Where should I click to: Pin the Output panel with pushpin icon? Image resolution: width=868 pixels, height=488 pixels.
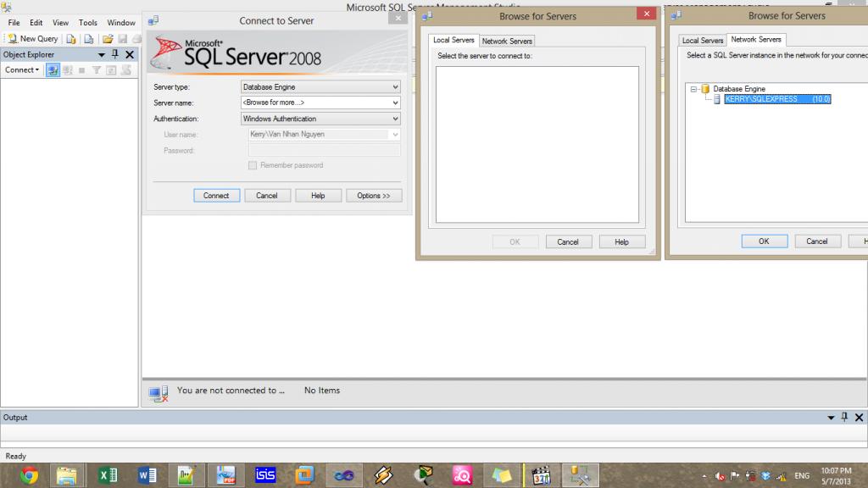click(x=844, y=417)
